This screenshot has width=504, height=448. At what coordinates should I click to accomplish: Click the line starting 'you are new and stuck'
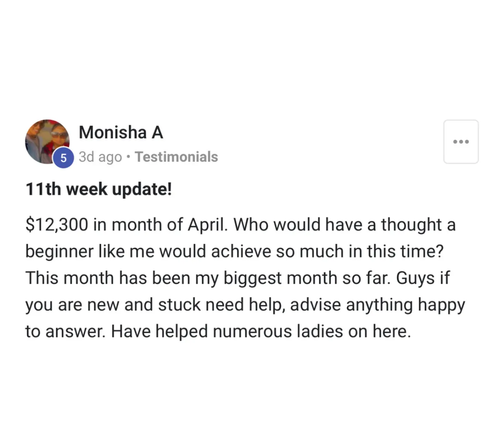coord(245,305)
